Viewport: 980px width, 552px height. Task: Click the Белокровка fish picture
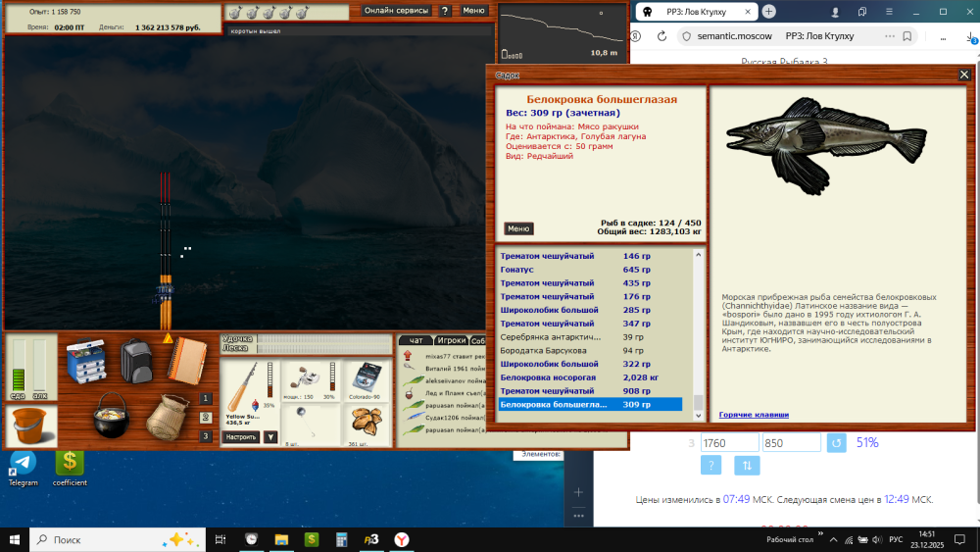[825, 146]
